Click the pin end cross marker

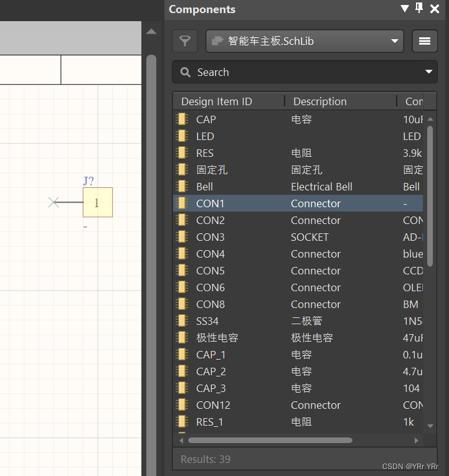54,202
